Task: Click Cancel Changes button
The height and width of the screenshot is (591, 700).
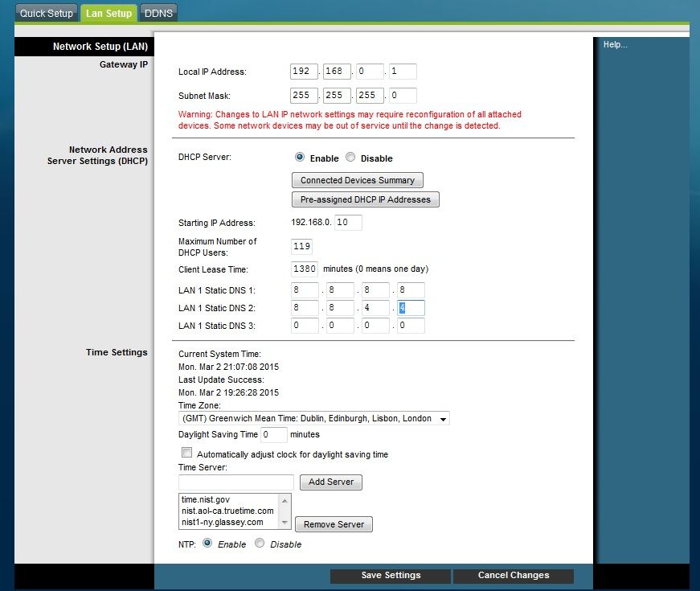Action: pyautogui.click(x=514, y=576)
